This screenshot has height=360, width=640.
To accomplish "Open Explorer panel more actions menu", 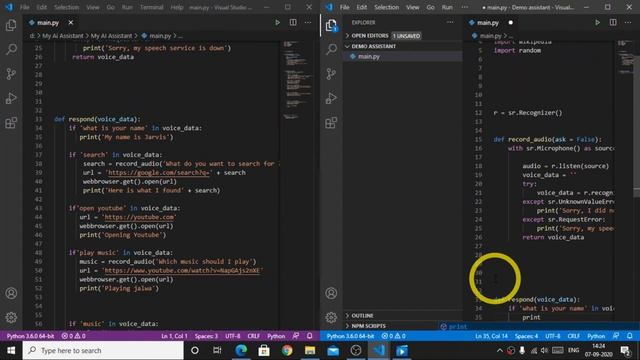I will click(x=450, y=22).
